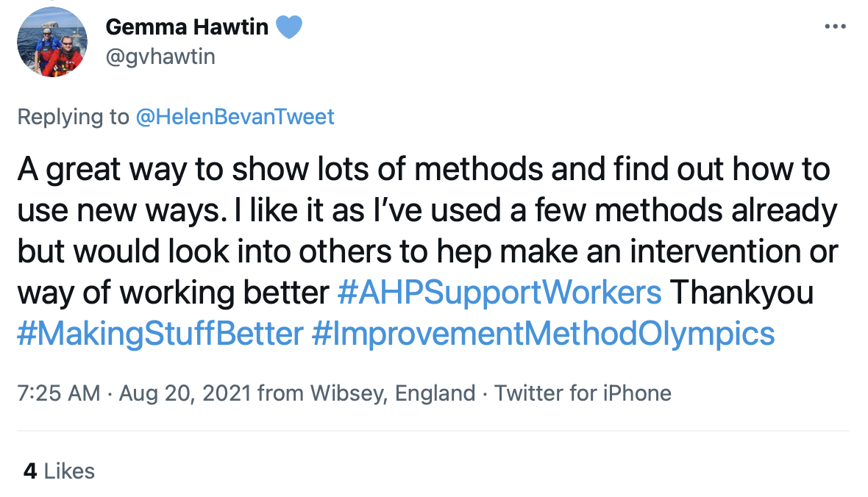Screen dimensions: 868x497
Task: Click the blue heart emoji beside name
Action: click(289, 27)
